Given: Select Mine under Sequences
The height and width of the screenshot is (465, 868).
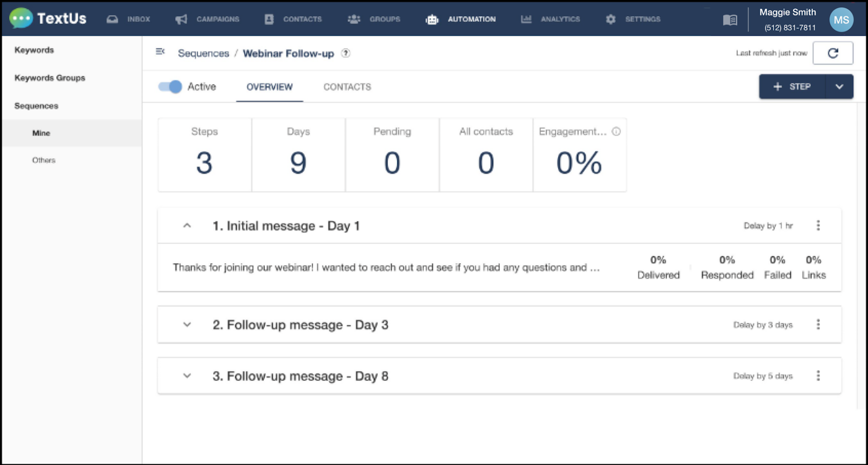Looking at the screenshot, I should tap(72, 133).
